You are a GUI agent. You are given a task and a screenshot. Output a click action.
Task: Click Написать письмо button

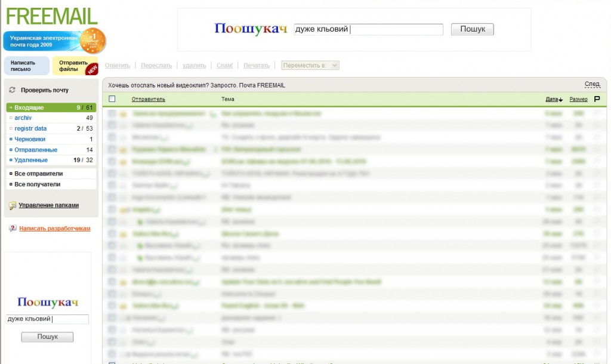click(26, 66)
